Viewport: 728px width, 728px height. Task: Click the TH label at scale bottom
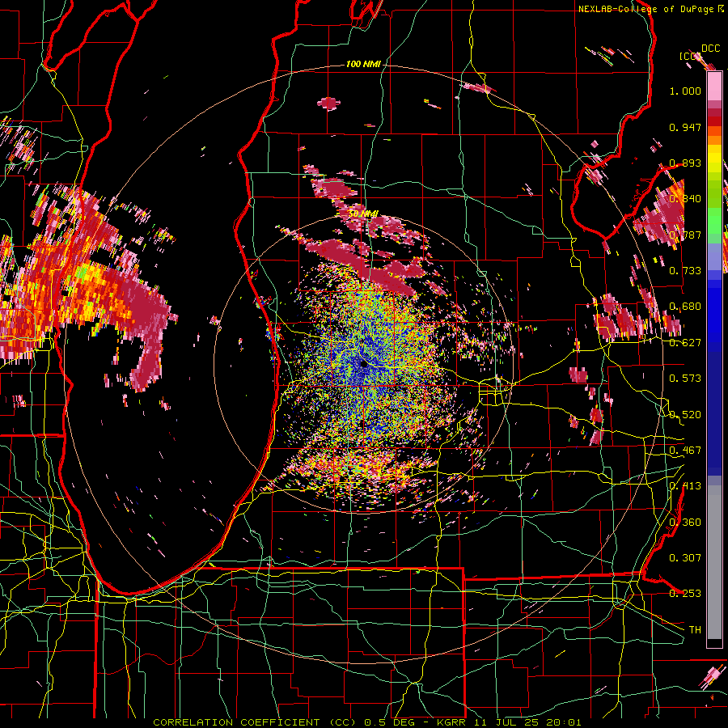[x=695, y=630]
